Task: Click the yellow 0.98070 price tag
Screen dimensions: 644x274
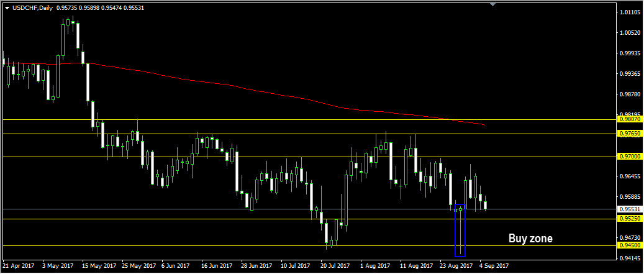Action: click(630, 119)
